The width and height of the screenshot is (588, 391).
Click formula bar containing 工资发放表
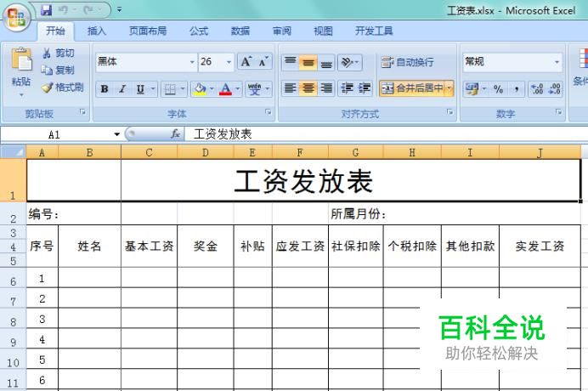387,134
